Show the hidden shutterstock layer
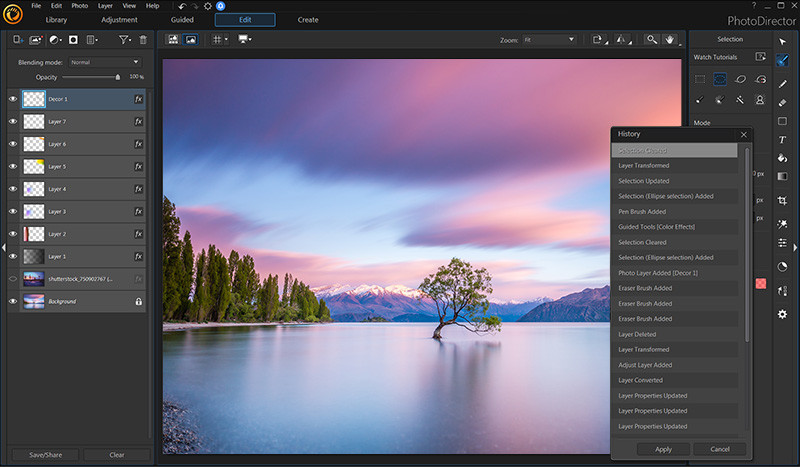Screen dimensions: 800x467 13,279
